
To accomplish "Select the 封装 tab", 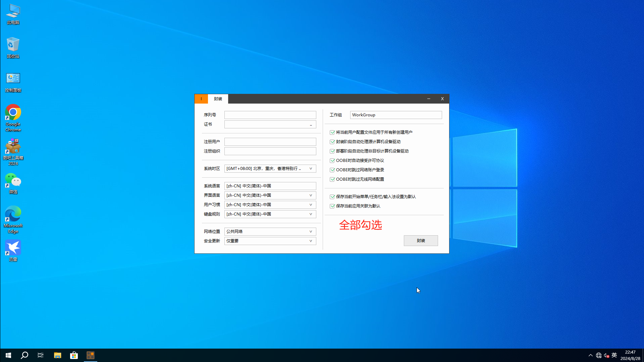I will [x=218, y=99].
